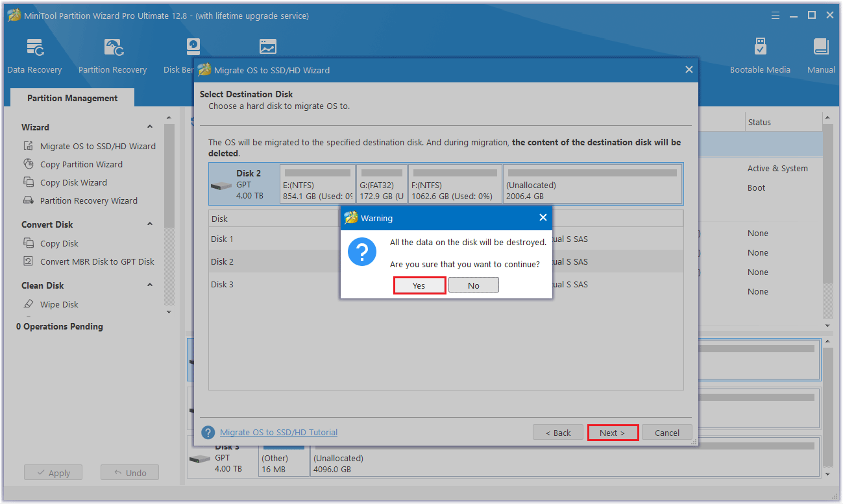843x504 pixels.
Task: Click the Disk 2 GPT 4.00 TB header
Action: point(244,184)
